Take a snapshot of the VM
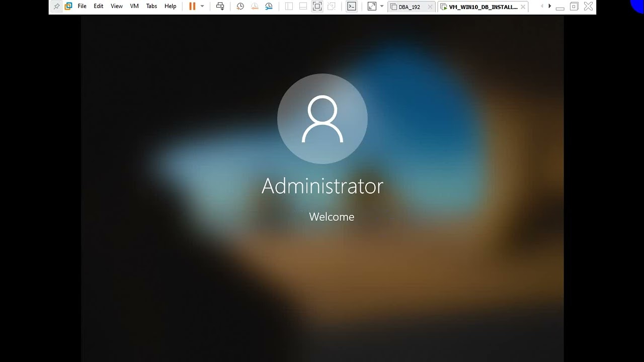Viewport: 644px width, 362px height. pos(240,7)
